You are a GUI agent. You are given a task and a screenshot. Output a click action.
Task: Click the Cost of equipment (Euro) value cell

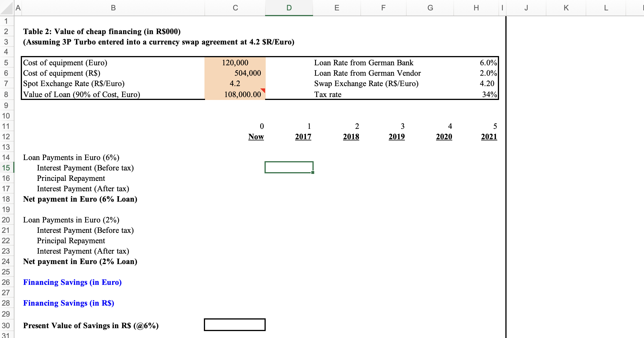[x=235, y=63]
